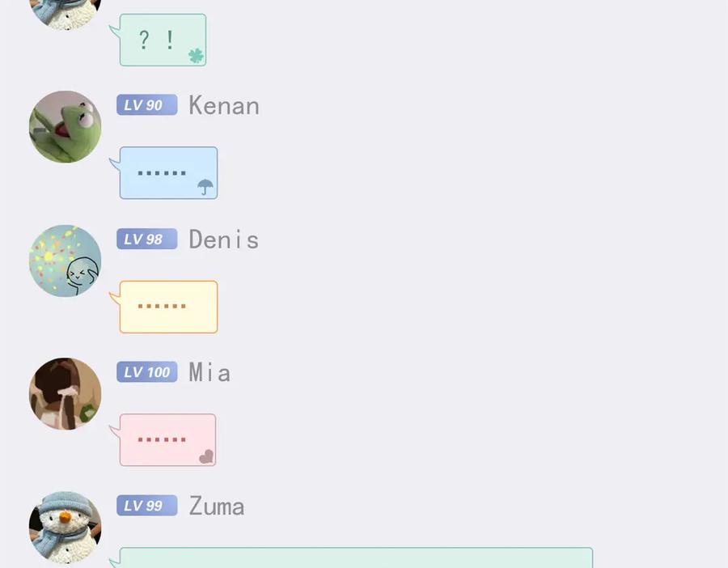Tap the heart icon in pink bubble

[206, 456]
